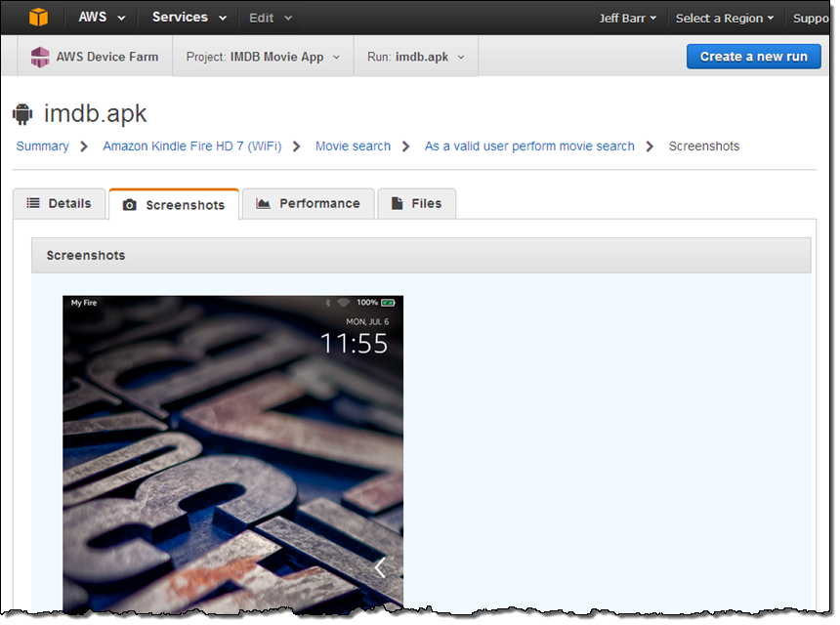840x625 pixels.
Task: Click the Movie search breadcrumb link
Action: coord(353,146)
